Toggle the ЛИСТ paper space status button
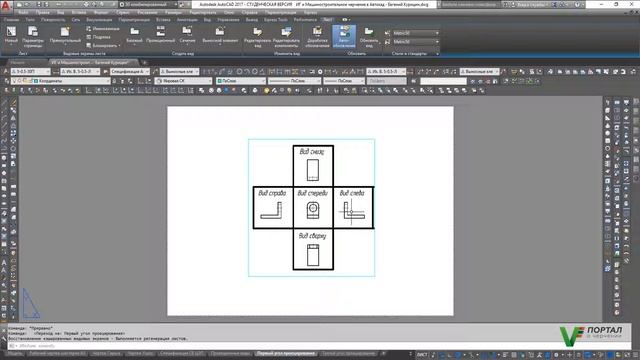Screen dimensions: 640x360 click(x=422, y=355)
